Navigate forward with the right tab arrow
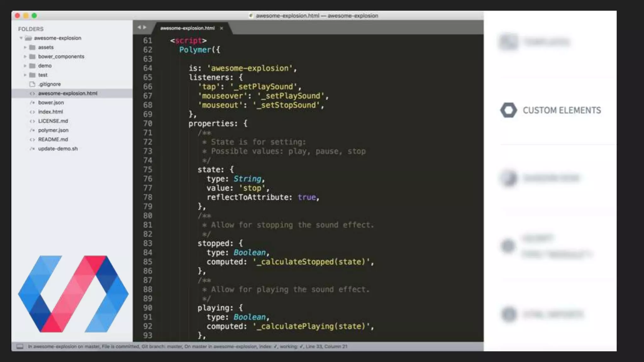644x362 pixels. tap(145, 27)
